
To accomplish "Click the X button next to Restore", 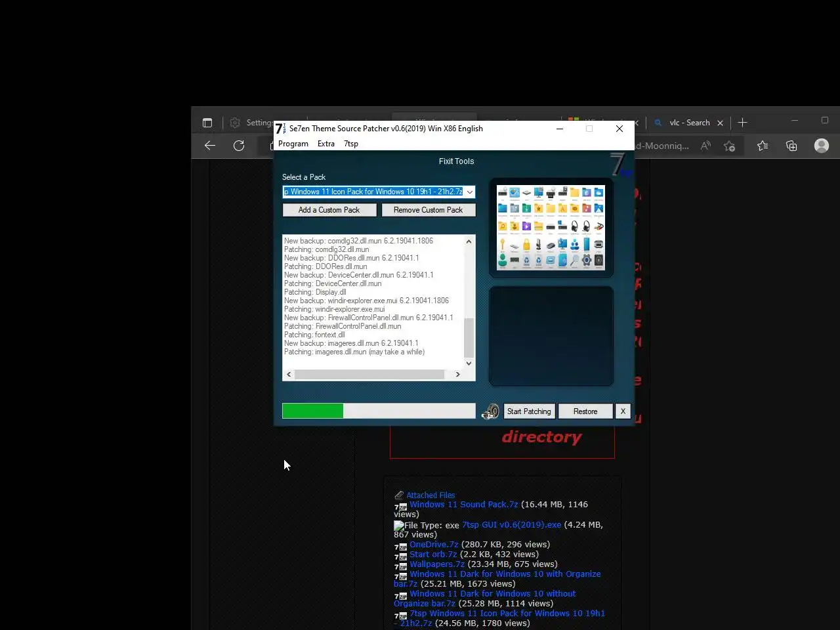I will (x=623, y=411).
